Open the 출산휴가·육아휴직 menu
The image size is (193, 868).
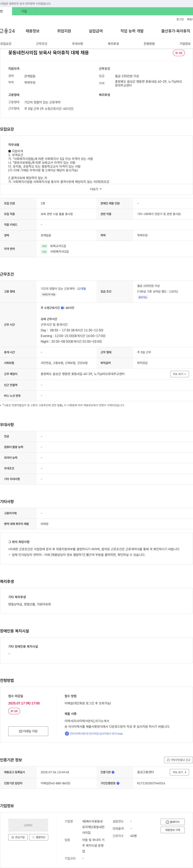[176, 31]
